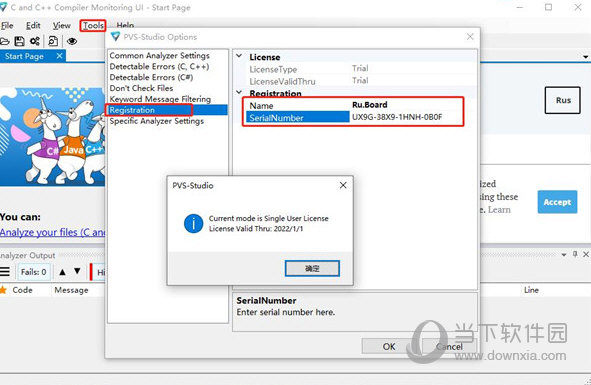The height and width of the screenshot is (385, 591).
Task: Follow the 'Analyze your files' link
Action: click(x=53, y=232)
